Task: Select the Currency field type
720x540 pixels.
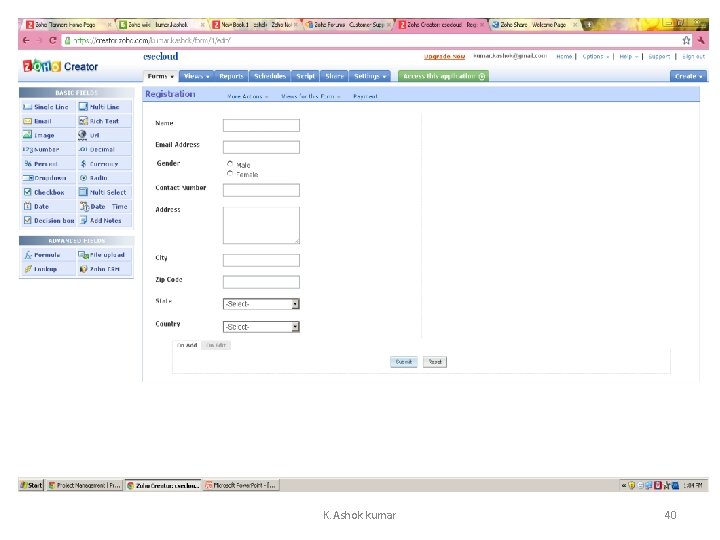Action: coord(104,164)
